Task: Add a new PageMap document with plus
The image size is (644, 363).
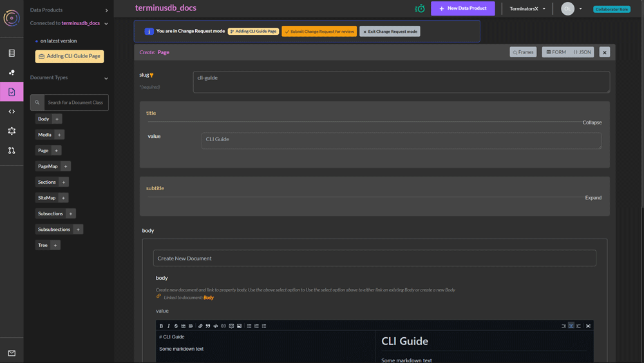Action: click(66, 166)
